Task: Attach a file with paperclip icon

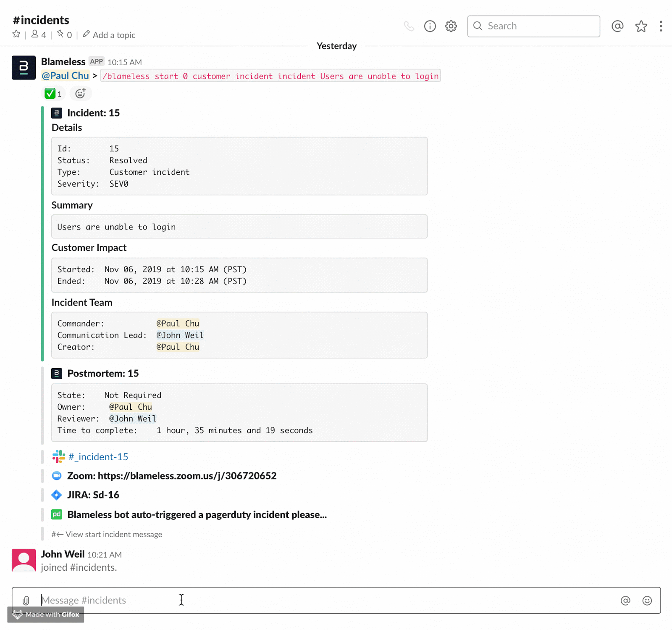Action: tap(26, 600)
